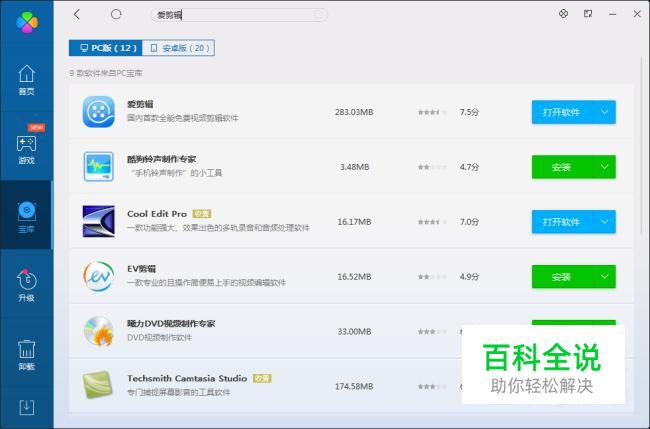The height and width of the screenshot is (429, 650).
Task: Open the 卸载 uninstall section
Action: click(x=27, y=355)
